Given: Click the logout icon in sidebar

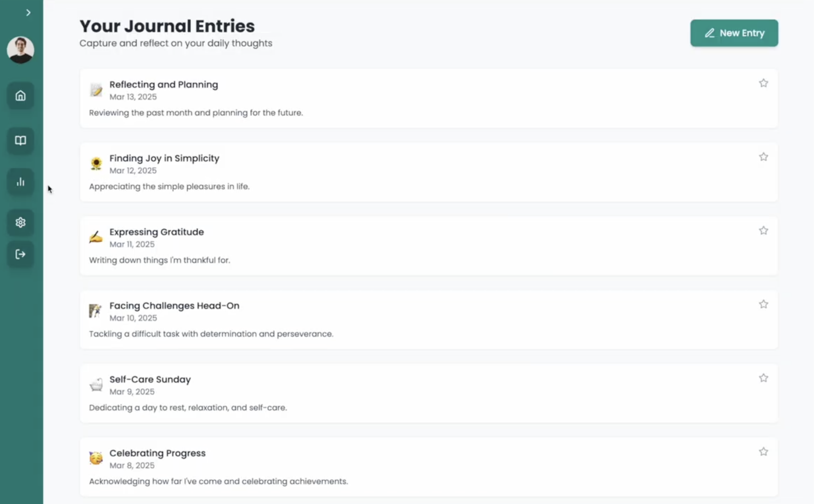Looking at the screenshot, I should click(x=21, y=254).
